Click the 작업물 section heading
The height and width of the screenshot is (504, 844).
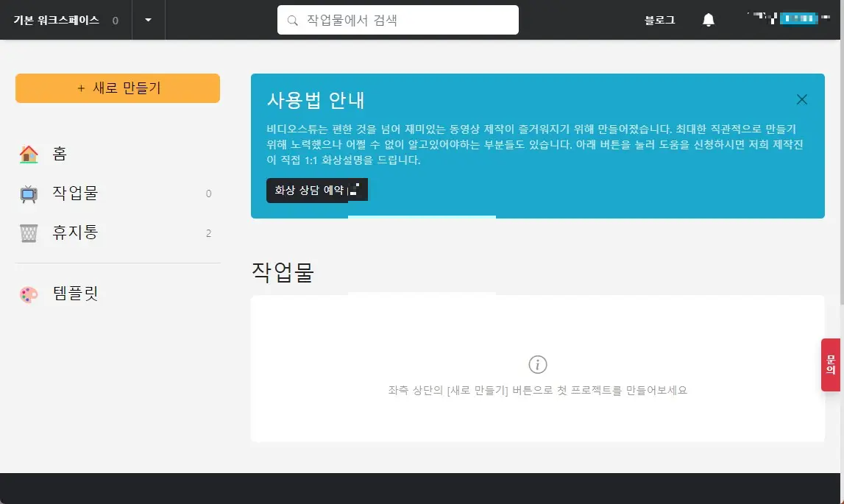coord(283,272)
